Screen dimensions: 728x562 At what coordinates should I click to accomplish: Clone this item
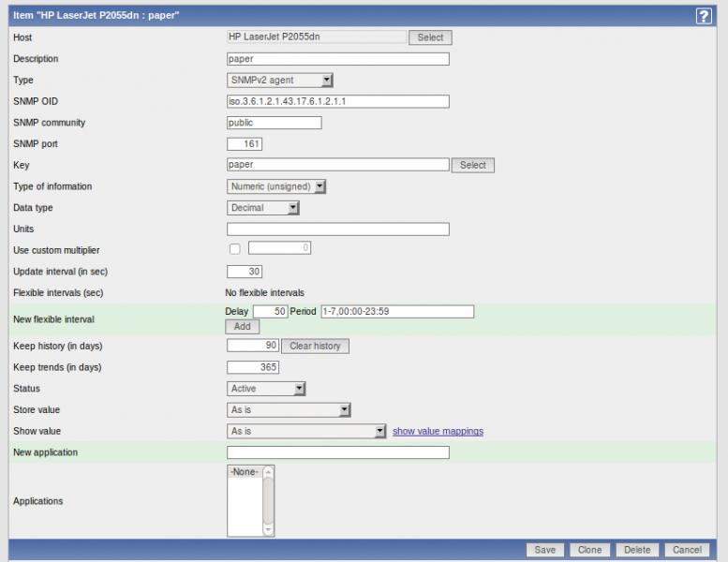pos(589,550)
